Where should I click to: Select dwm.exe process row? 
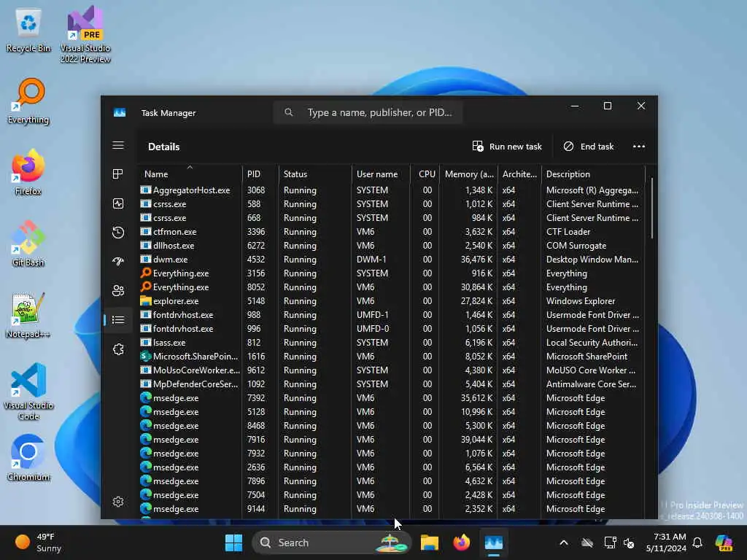click(392, 259)
